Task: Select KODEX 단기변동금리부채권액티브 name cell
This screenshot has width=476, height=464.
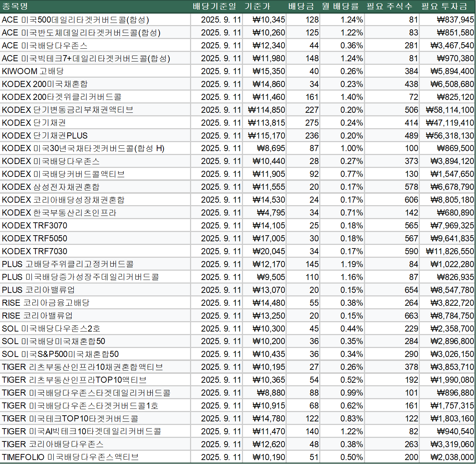Action: [95, 110]
